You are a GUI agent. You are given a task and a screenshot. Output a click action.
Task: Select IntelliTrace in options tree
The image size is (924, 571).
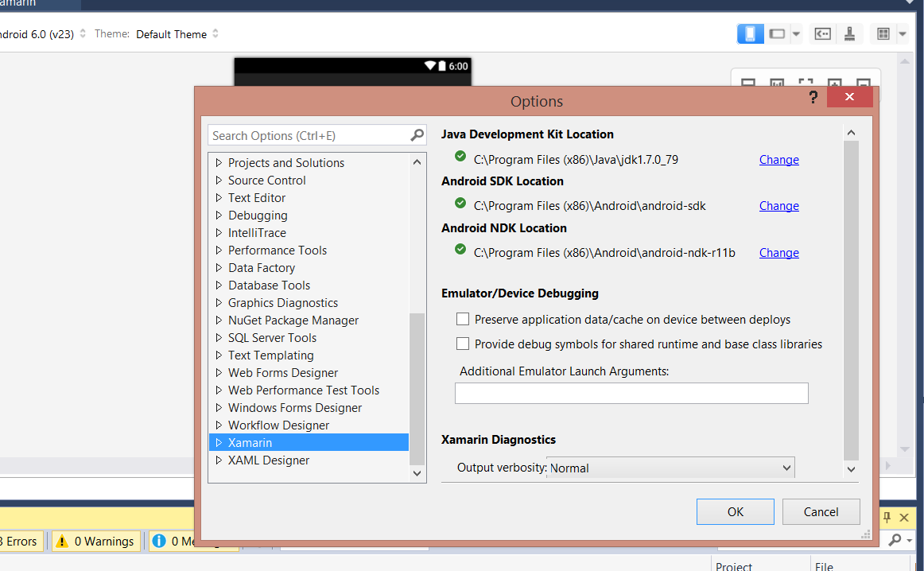point(257,233)
